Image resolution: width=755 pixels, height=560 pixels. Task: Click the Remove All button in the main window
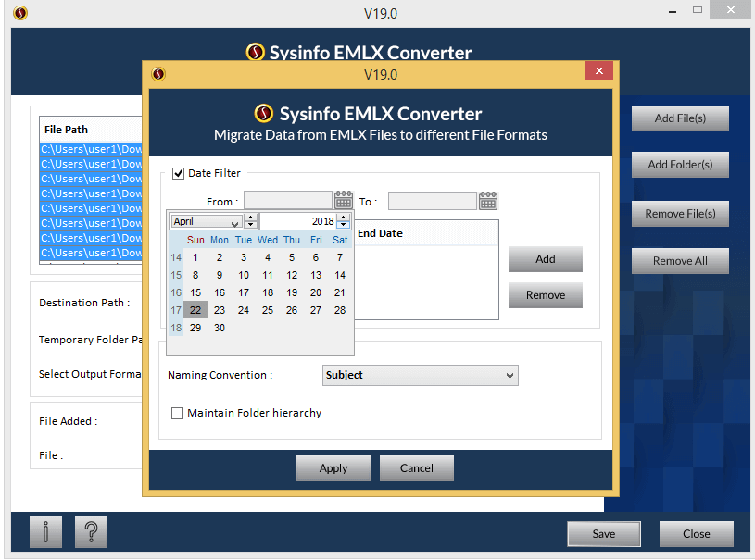(x=680, y=261)
